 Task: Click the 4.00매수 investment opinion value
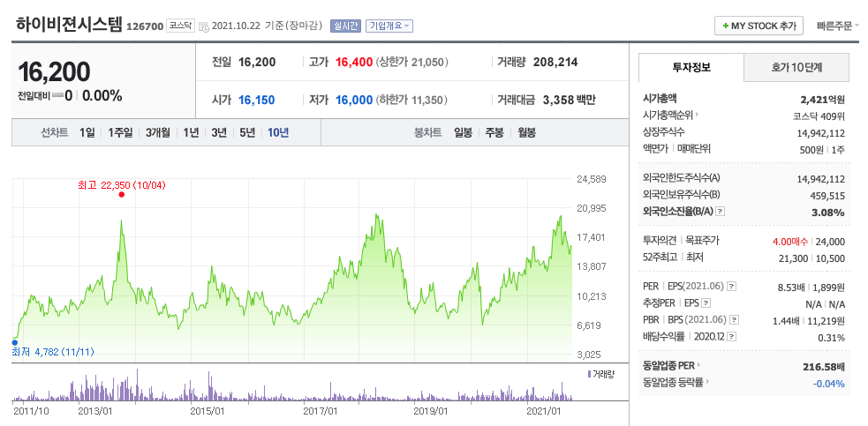[790, 241]
